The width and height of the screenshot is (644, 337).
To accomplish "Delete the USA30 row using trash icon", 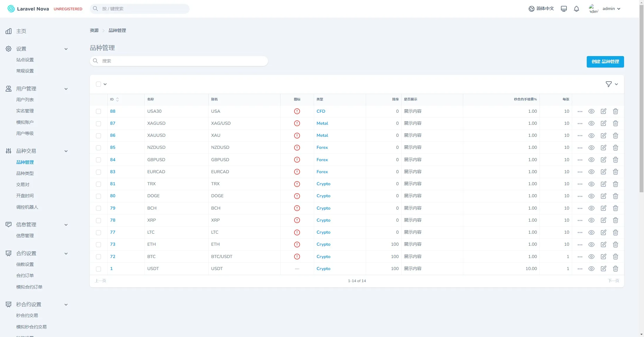I will [x=616, y=111].
